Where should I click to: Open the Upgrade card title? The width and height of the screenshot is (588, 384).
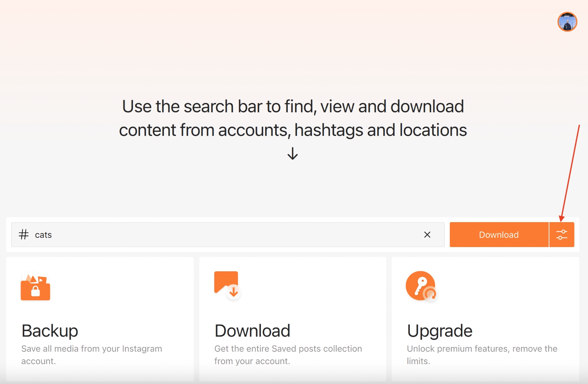tap(440, 331)
